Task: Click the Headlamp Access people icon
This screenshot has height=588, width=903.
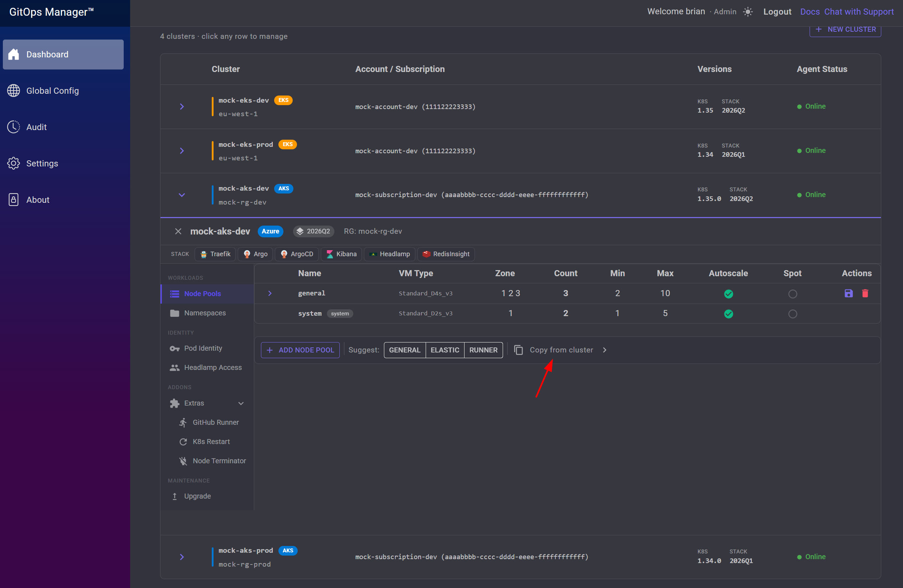Action: pos(175,368)
